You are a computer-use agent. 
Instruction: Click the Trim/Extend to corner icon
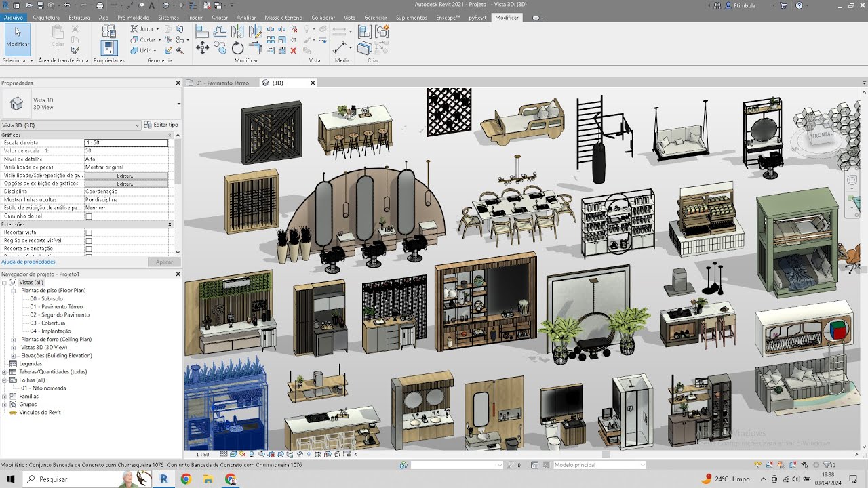(x=255, y=47)
